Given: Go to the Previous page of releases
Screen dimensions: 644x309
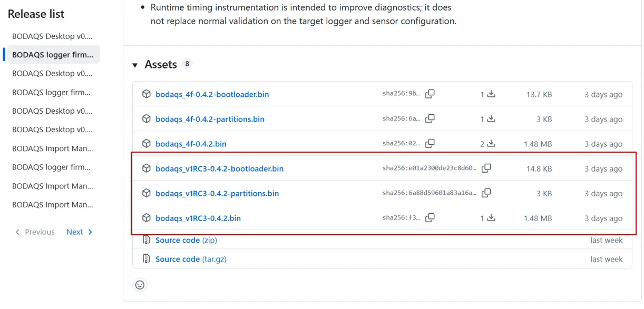Looking at the screenshot, I should [35, 232].
